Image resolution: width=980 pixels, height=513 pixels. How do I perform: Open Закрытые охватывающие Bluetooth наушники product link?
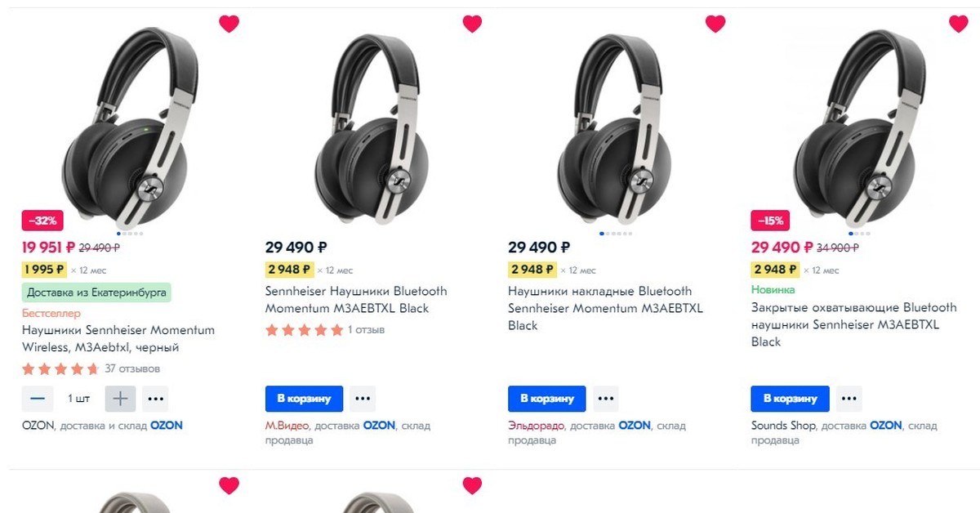tap(853, 324)
